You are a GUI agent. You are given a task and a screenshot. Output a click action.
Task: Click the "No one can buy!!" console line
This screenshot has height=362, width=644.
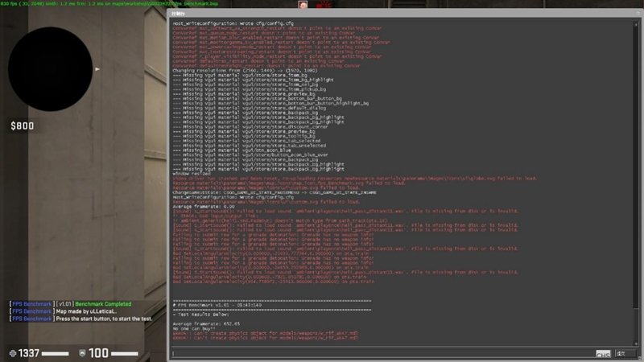tap(194, 329)
